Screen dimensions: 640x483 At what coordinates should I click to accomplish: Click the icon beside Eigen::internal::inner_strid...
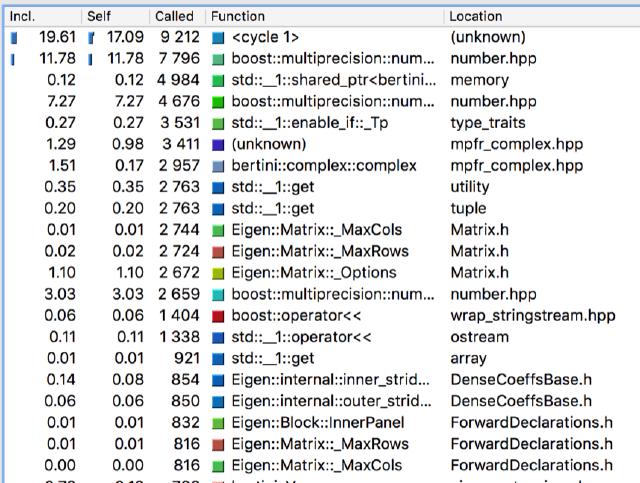coord(218,381)
